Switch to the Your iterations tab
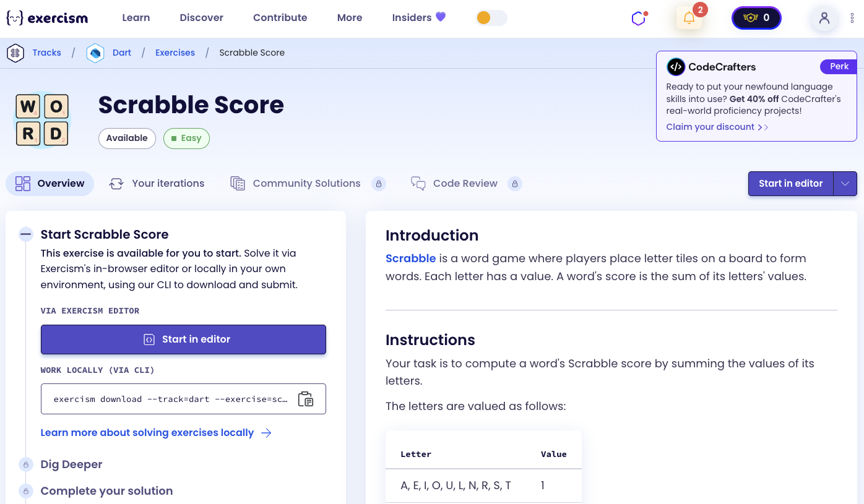 coord(167,183)
